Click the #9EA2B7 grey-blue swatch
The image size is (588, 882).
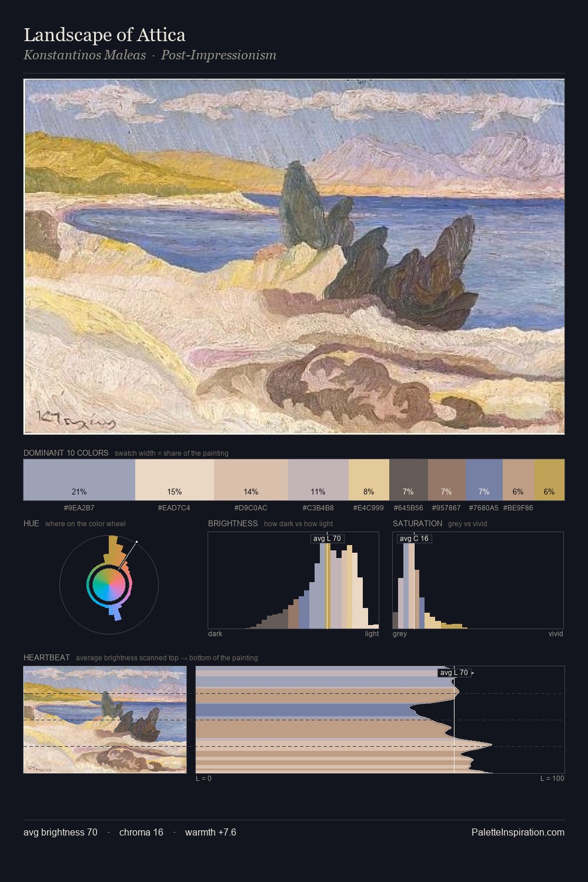79,480
